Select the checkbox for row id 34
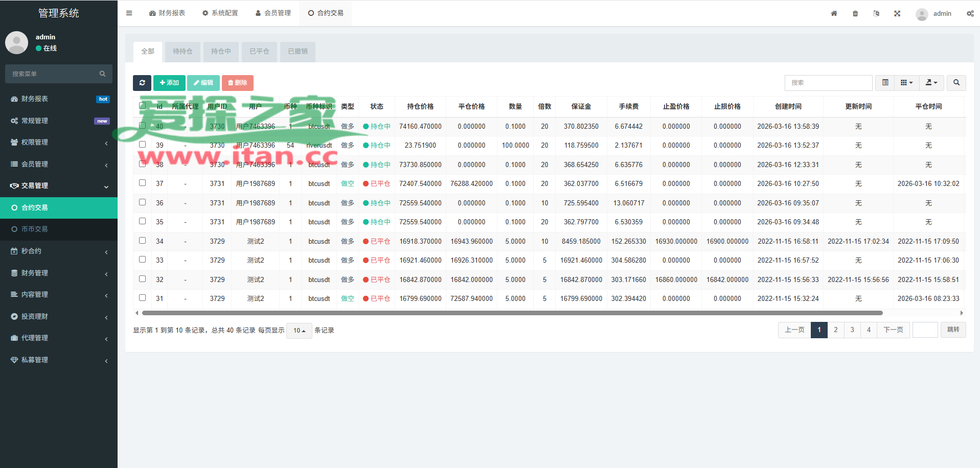The image size is (980, 468). click(x=143, y=241)
